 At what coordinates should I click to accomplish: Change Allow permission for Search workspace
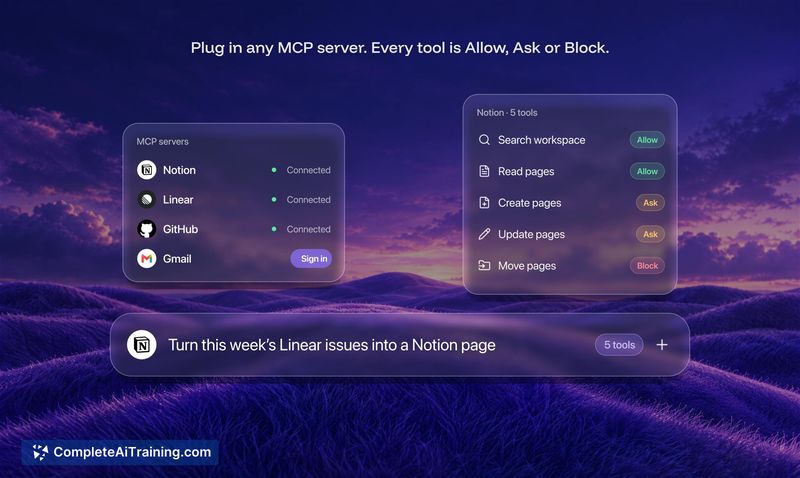coord(647,140)
